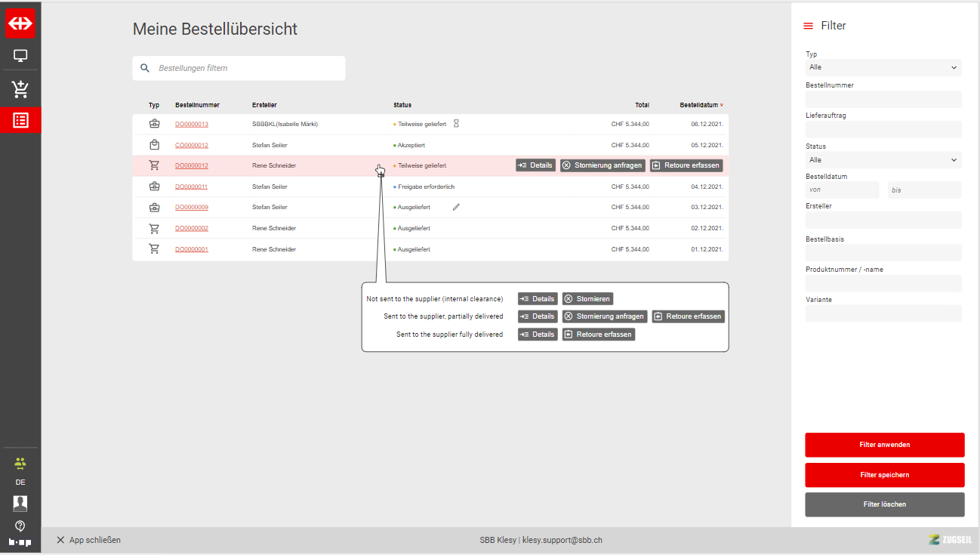Click the SBB logo in sidebar

click(x=20, y=23)
